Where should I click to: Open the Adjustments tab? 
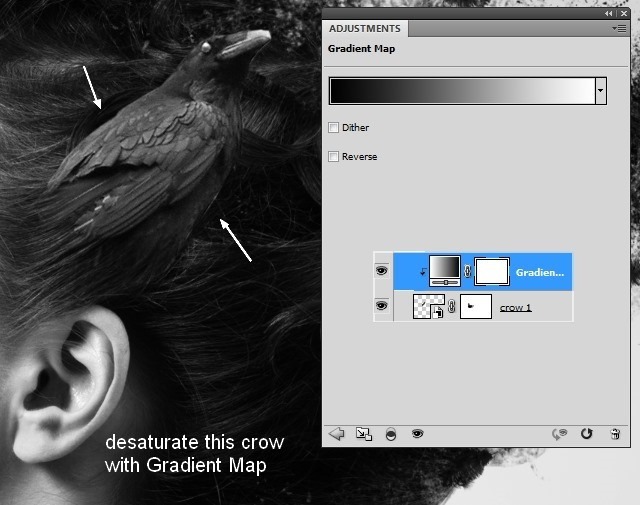(364, 29)
